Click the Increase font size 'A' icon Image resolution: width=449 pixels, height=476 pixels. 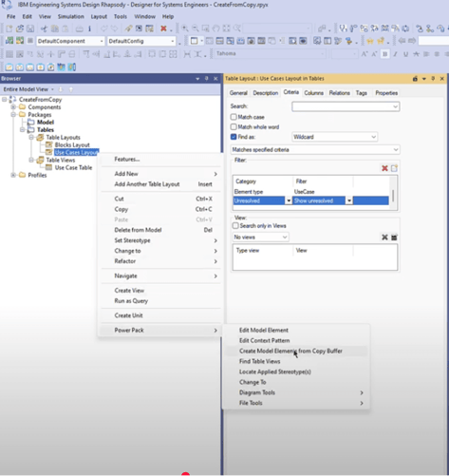[x=365, y=54]
